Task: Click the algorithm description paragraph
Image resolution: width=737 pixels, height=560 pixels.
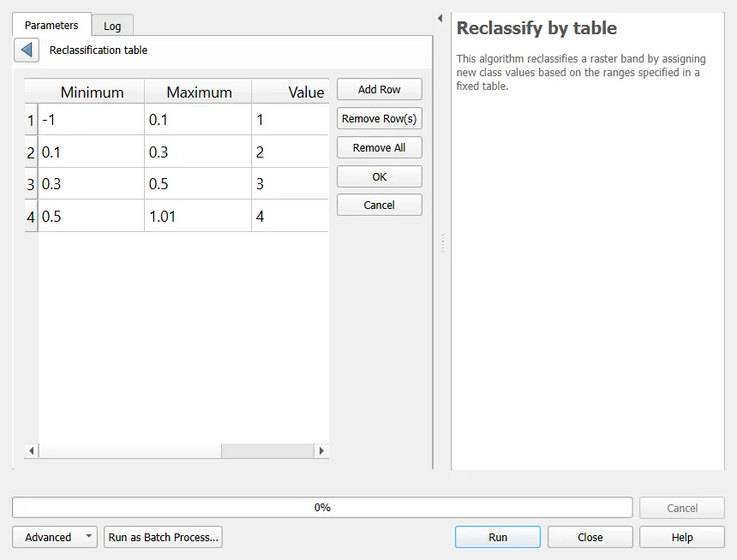Action: click(x=581, y=72)
